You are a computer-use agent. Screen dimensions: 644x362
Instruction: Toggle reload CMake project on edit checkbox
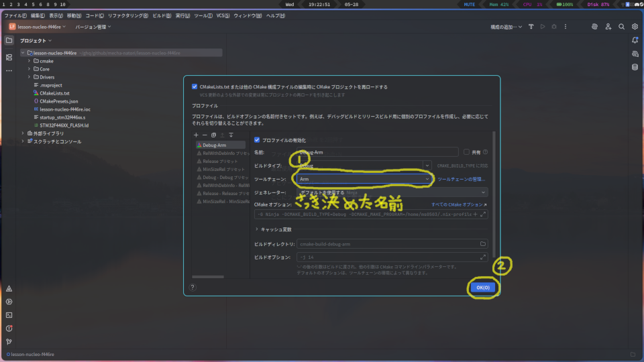tap(195, 86)
